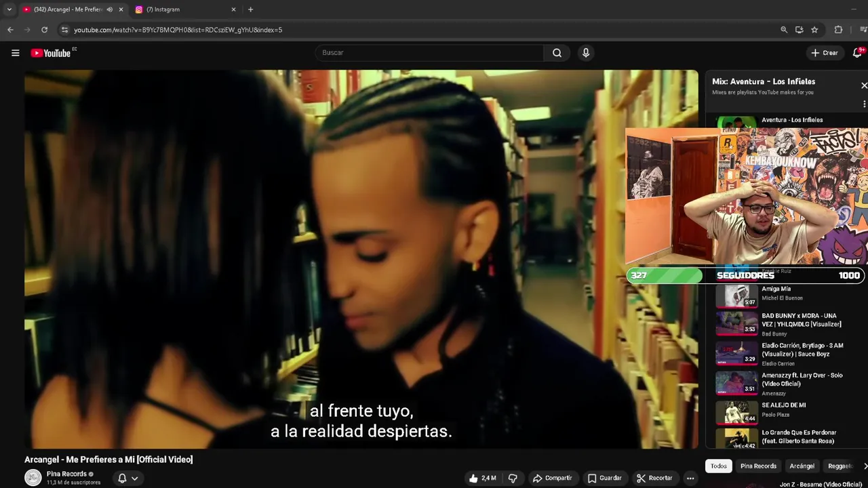Select the Arcángel filter chip
Screen dimensions: 868x488
[802, 466]
